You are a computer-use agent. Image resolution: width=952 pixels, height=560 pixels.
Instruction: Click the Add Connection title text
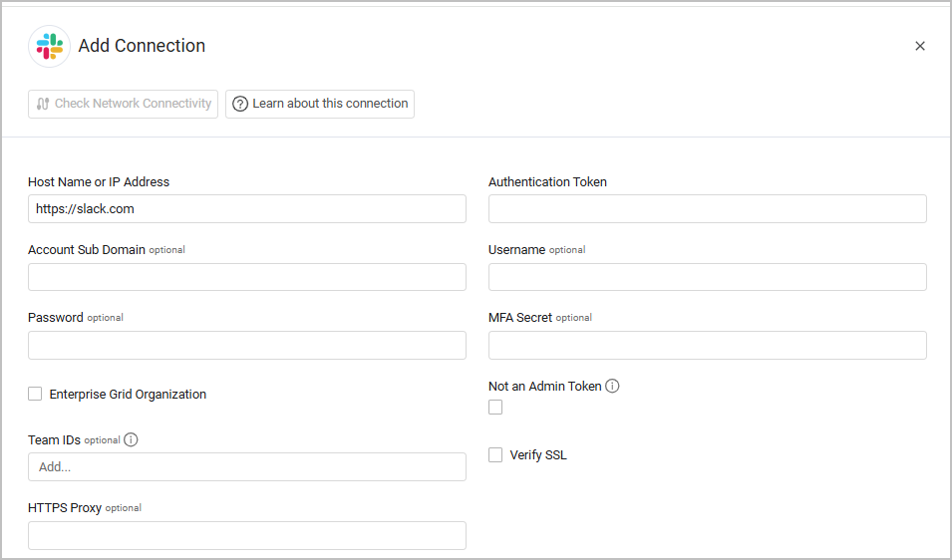pyautogui.click(x=142, y=46)
